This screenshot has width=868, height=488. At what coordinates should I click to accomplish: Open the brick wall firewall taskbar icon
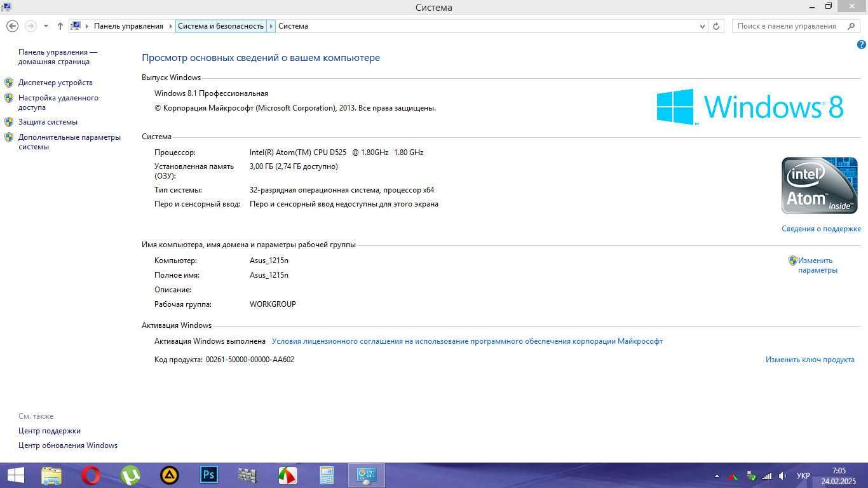[247, 475]
